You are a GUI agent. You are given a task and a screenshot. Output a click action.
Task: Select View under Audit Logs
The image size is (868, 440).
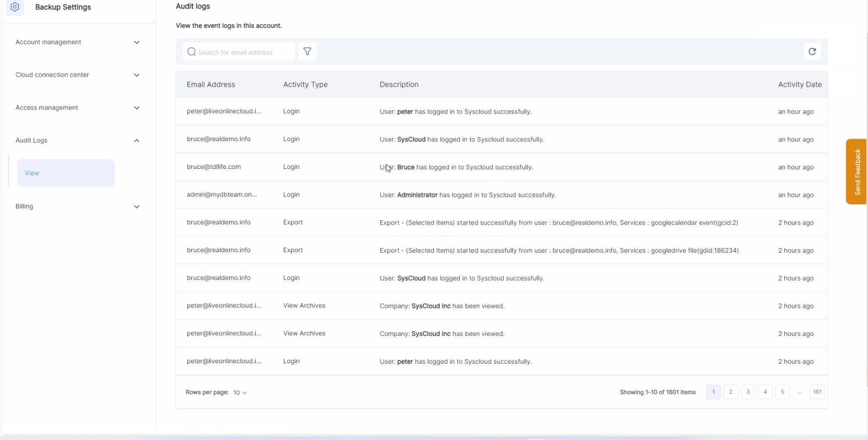click(x=66, y=173)
